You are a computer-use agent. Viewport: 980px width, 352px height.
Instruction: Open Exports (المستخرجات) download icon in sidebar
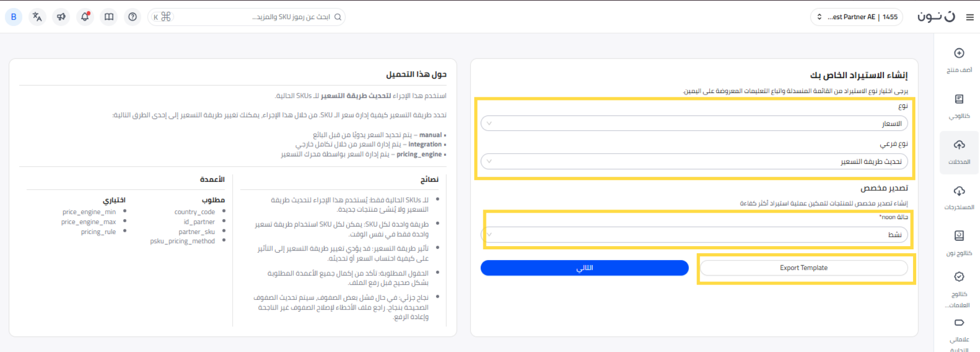click(959, 191)
